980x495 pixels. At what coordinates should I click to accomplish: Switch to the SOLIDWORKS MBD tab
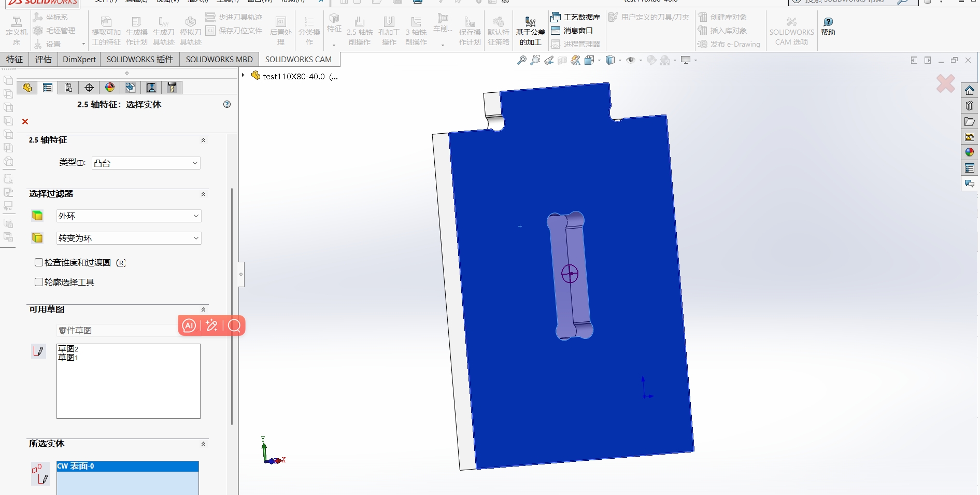click(219, 59)
